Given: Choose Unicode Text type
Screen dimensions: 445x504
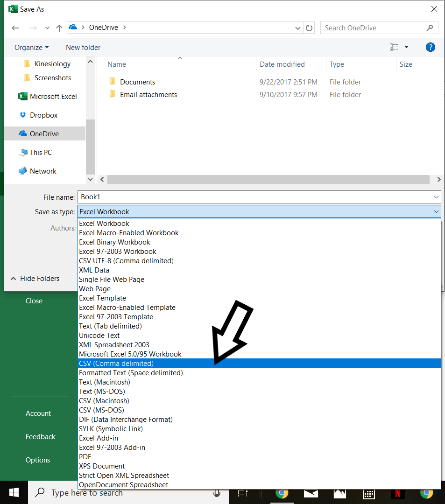Looking at the screenshot, I should click(259, 335).
